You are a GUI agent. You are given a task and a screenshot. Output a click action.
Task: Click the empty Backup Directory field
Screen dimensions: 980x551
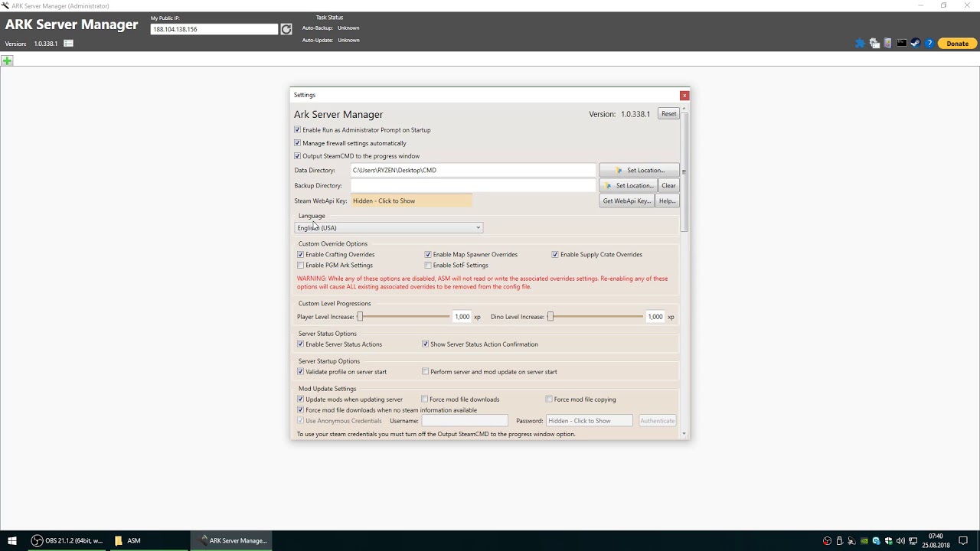click(x=473, y=186)
